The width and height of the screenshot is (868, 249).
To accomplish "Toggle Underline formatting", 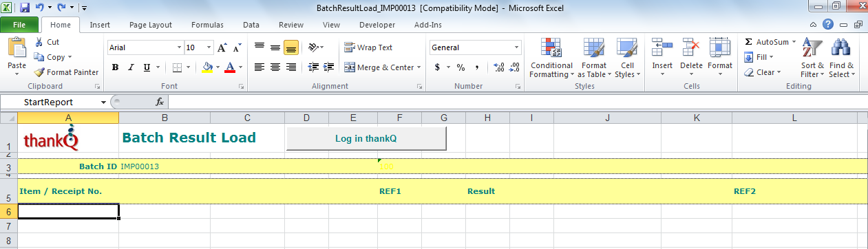I will (x=147, y=67).
